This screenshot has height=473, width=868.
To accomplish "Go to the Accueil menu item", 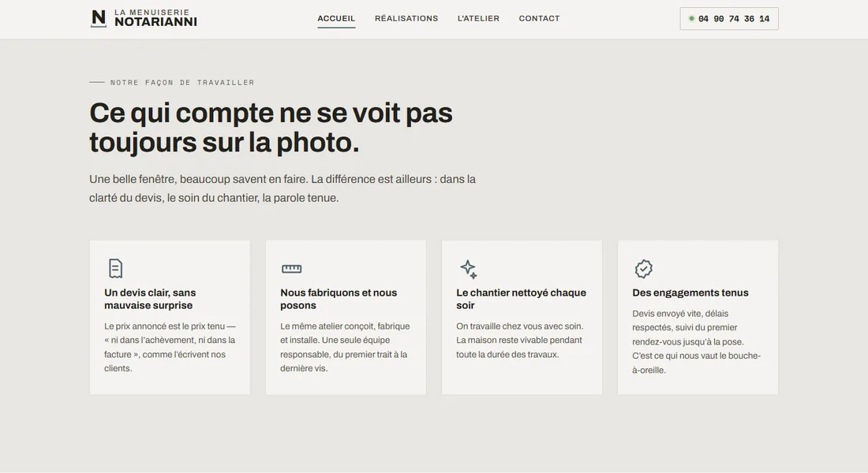I will pos(336,18).
